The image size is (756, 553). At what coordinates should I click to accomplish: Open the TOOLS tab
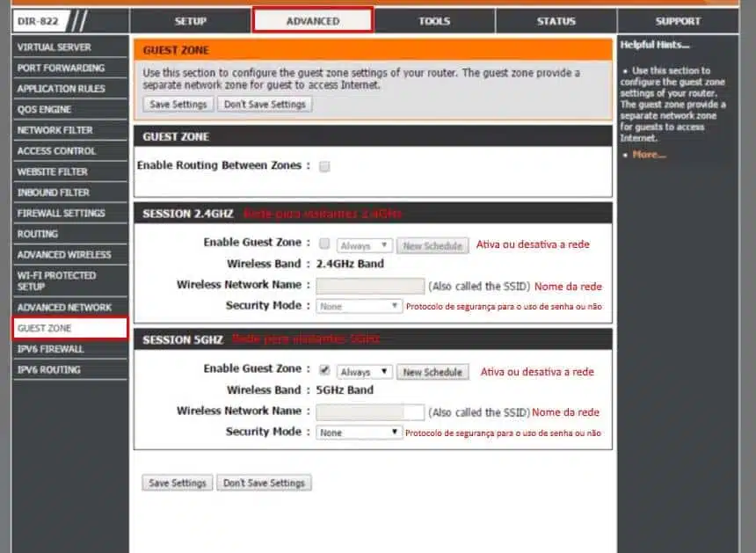click(434, 21)
